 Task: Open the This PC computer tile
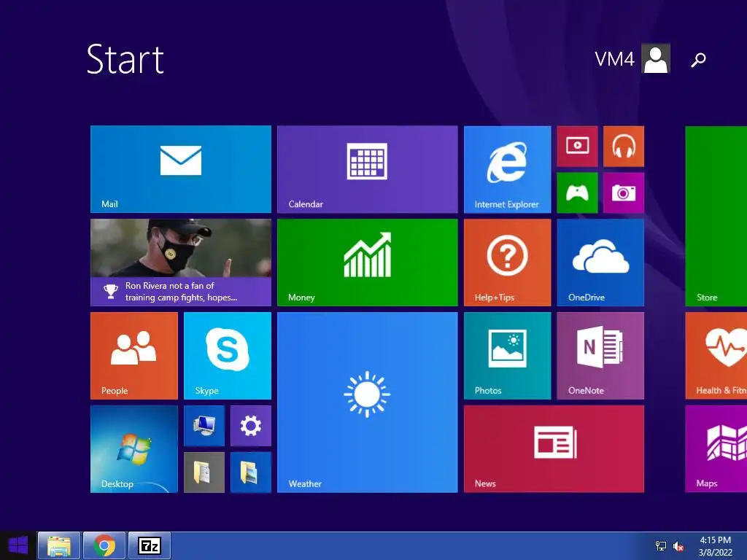coord(204,426)
